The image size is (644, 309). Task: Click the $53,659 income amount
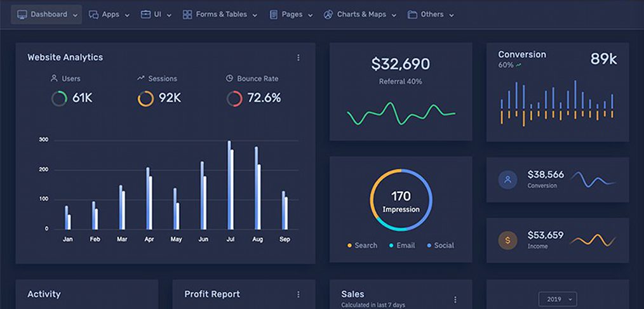pyautogui.click(x=546, y=235)
